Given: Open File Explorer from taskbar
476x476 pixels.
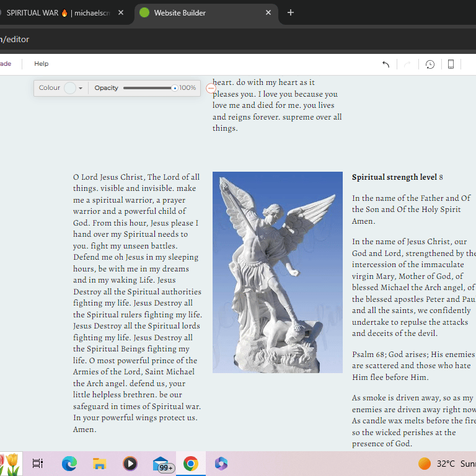Looking at the screenshot, I should coord(99,464).
